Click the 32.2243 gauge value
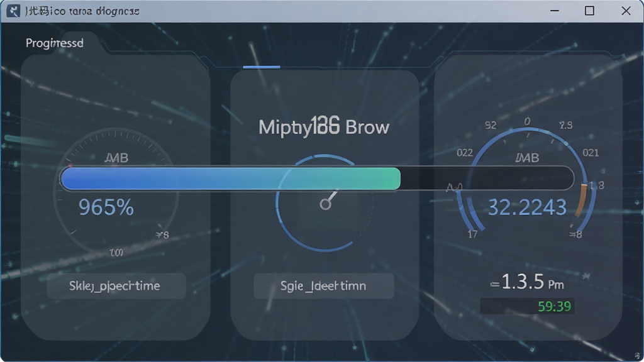Screen dimensions: 644x362 (528, 207)
